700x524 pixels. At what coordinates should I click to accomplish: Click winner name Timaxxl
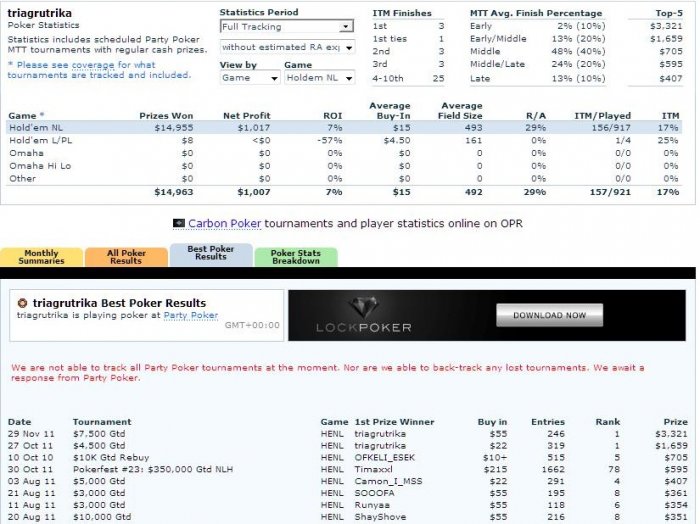pyautogui.click(x=373, y=469)
